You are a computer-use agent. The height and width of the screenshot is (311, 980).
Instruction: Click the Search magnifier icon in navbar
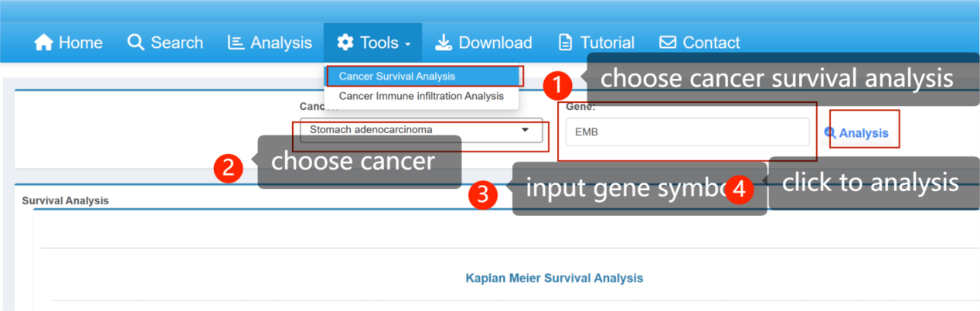[x=136, y=43]
